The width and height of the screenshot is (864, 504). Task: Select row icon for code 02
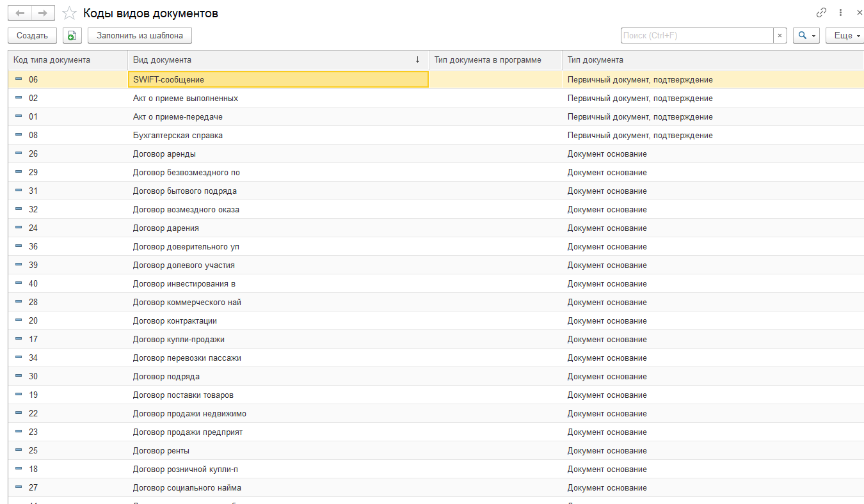[x=18, y=98]
